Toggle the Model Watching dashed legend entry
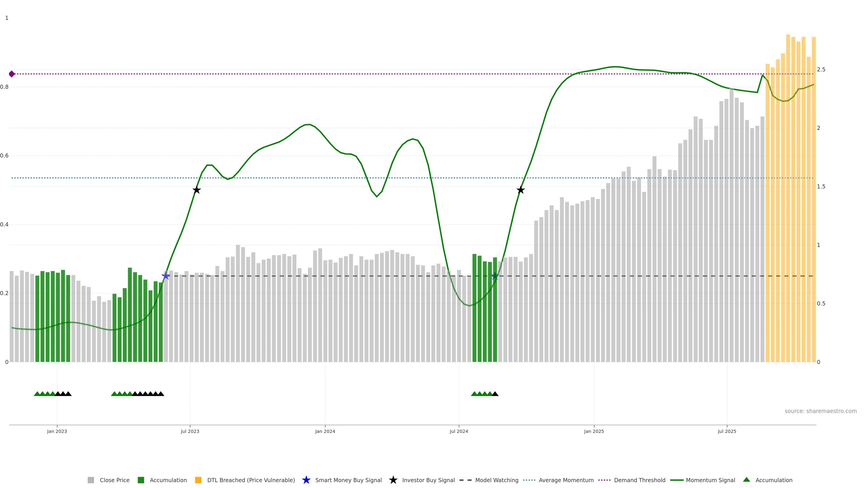Image resolution: width=868 pixels, height=488 pixels. pyautogui.click(x=465, y=480)
